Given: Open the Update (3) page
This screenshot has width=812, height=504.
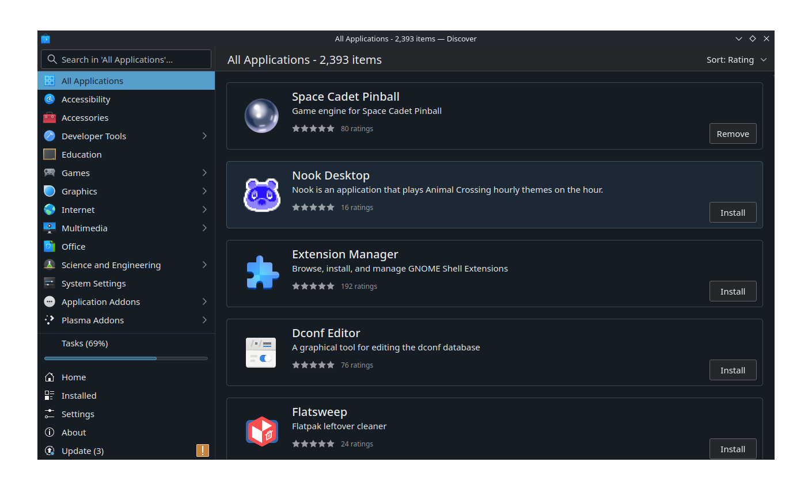Looking at the screenshot, I should pos(126,450).
